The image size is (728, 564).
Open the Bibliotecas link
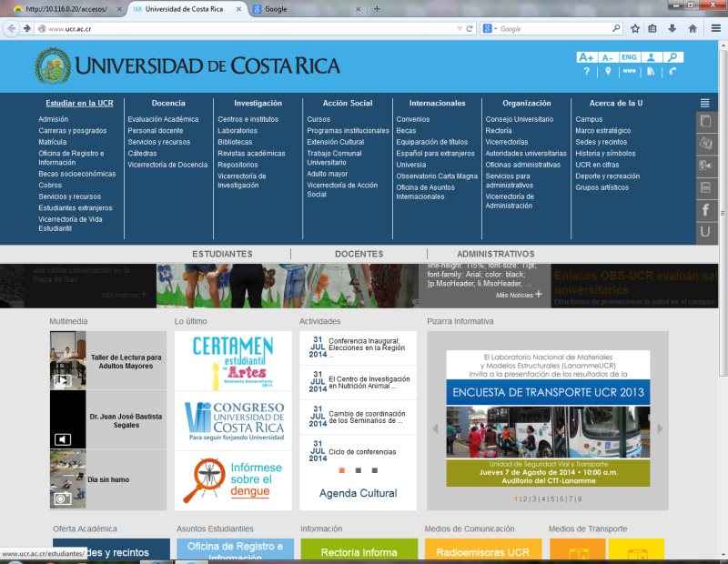[235, 142]
